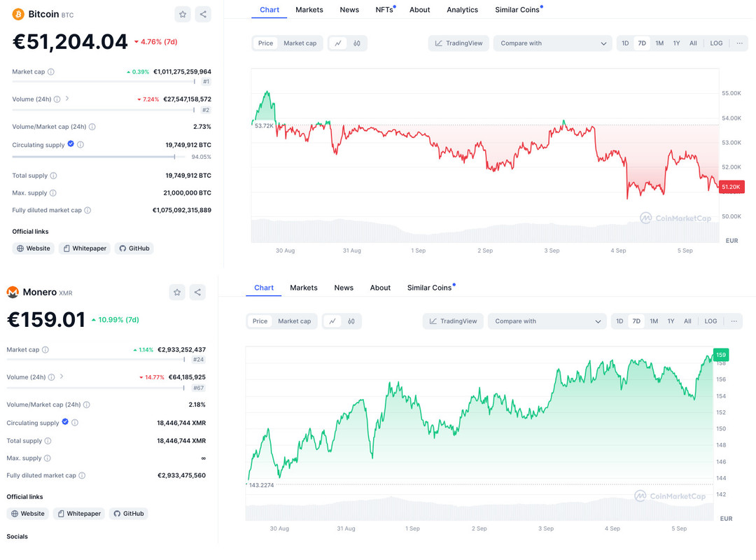Open Monero Whitepaper link

pos(78,514)
